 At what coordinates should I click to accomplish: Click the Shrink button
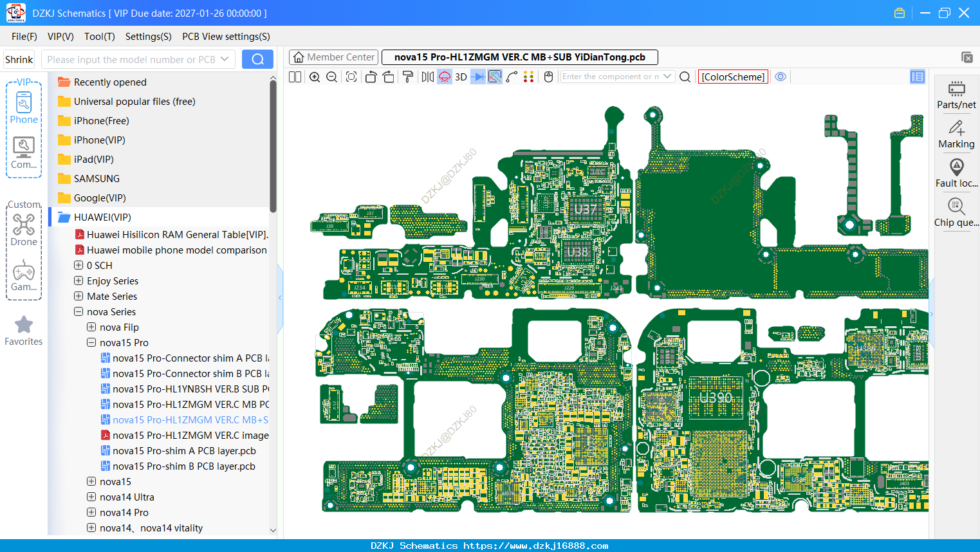[19, 59]
